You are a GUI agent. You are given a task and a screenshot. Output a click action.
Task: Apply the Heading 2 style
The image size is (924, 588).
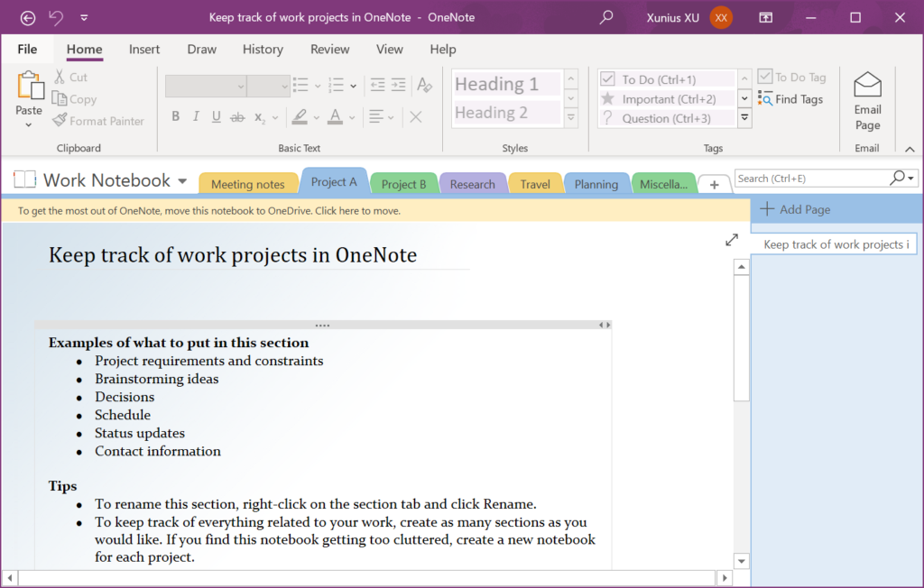tap(507, 113)
